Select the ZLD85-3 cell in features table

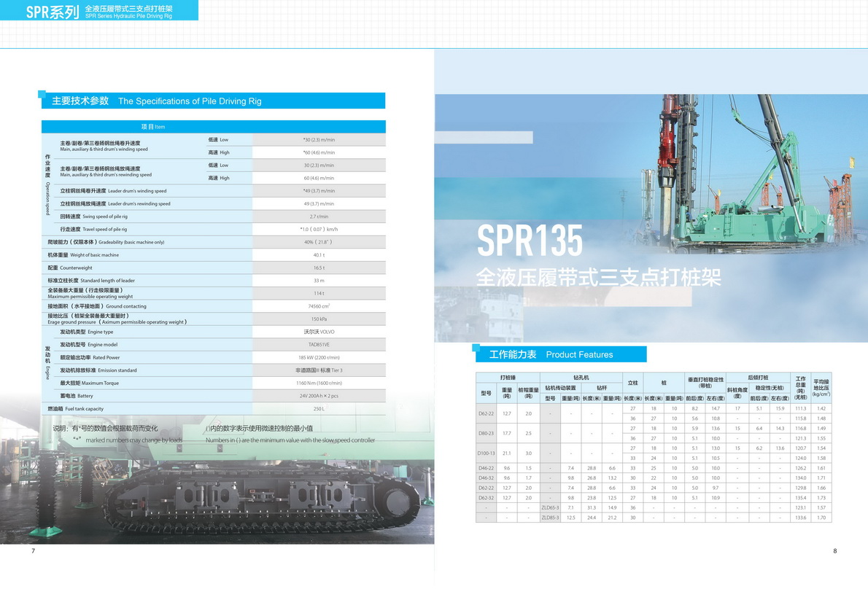[550, 518]
